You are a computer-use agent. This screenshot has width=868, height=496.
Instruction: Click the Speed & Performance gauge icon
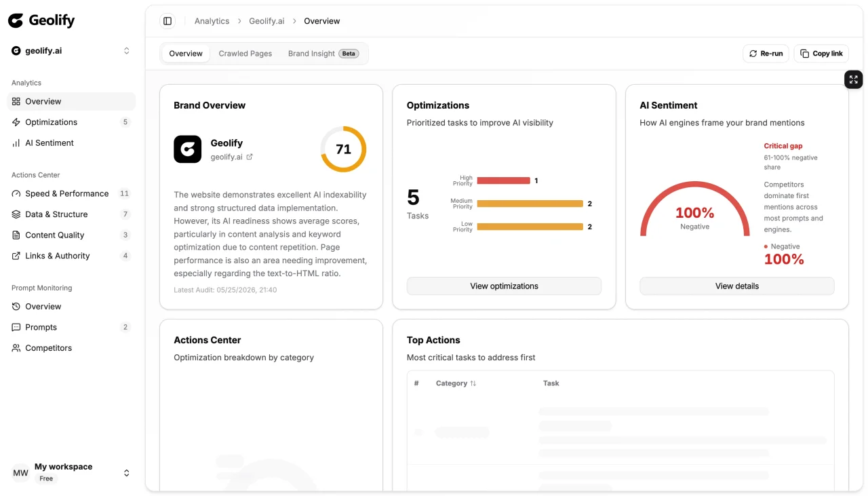[16, 193]
